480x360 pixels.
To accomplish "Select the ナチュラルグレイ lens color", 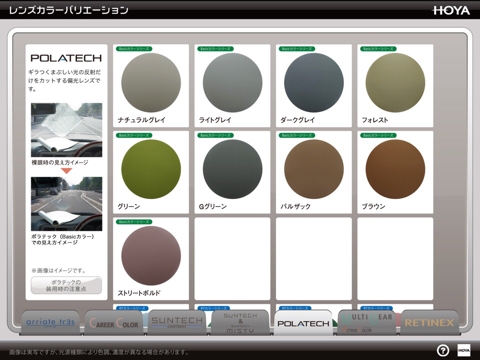I will (x=151, y=86).
